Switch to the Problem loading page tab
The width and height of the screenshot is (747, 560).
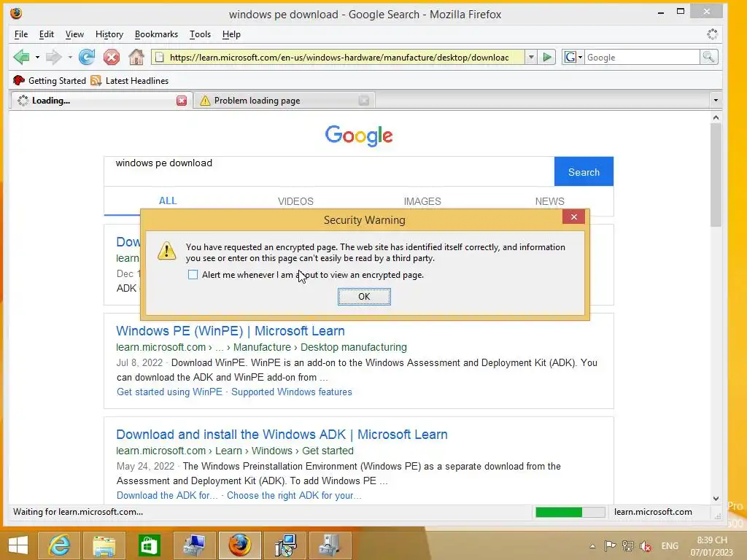click(x=281, y=101)
